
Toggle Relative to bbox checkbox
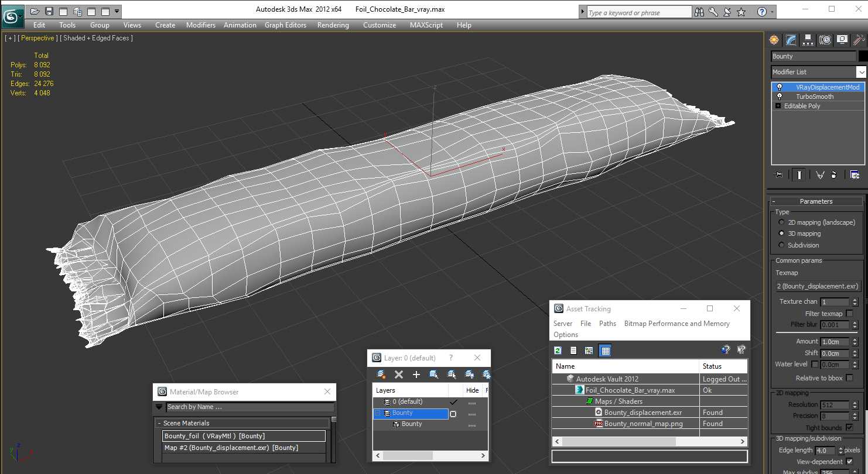pos(850,378)
